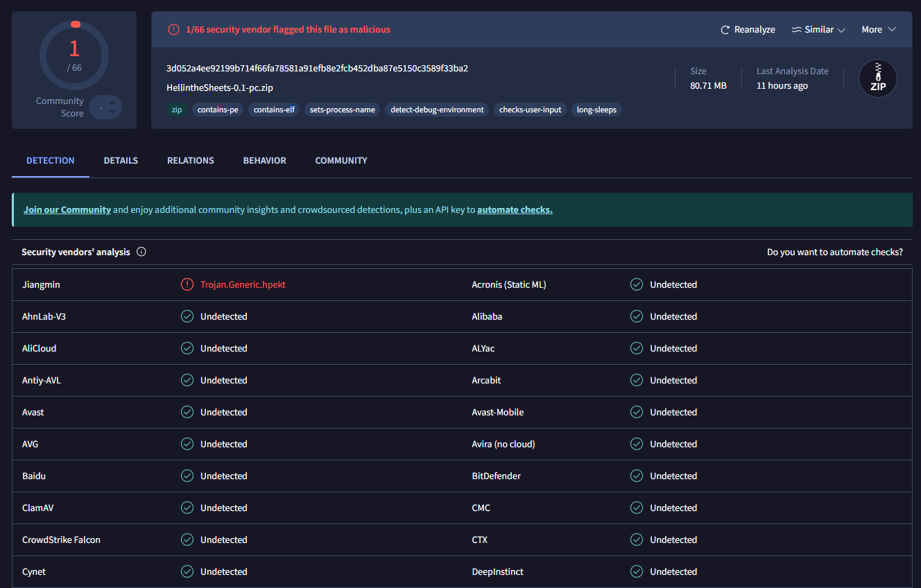
Task: Follow the automate checks link
Action: pyautogui.click(x=515, y=209)
